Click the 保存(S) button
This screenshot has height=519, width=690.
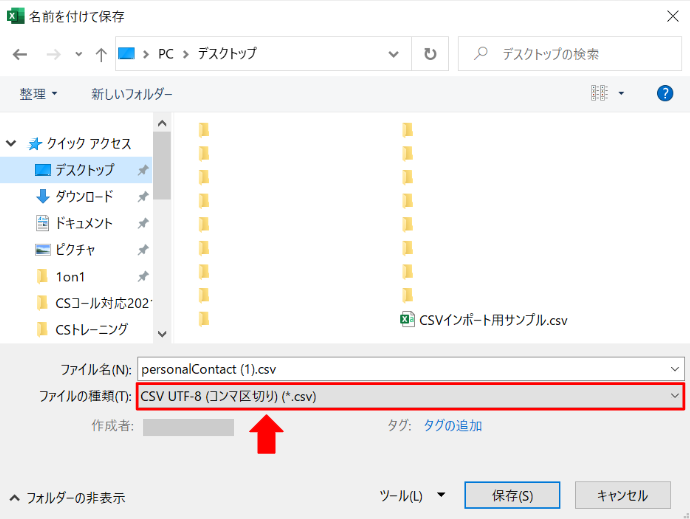[x=512, y=495]
